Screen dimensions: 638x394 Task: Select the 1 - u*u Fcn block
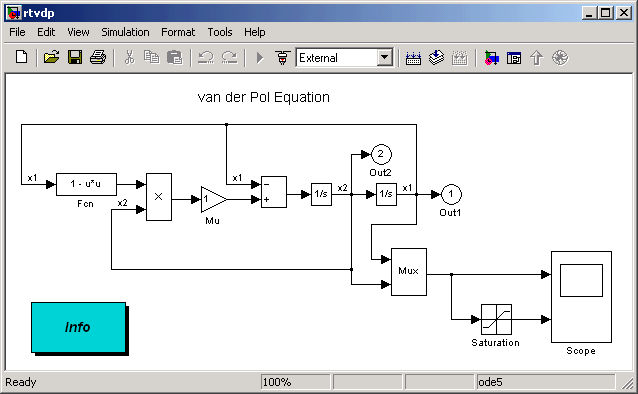click(x=86, y=184)
